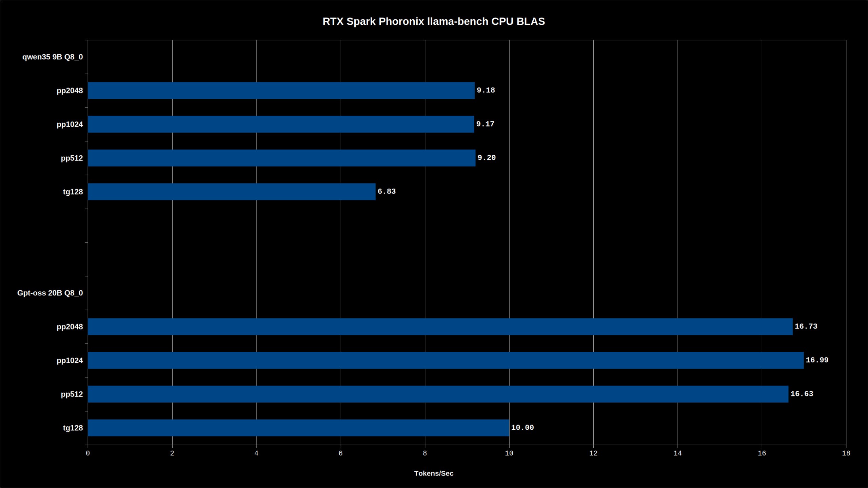Click the x-axis tick label 16
Image resolution: width=868 pixels, height=488 pixels.
[762, 453]
